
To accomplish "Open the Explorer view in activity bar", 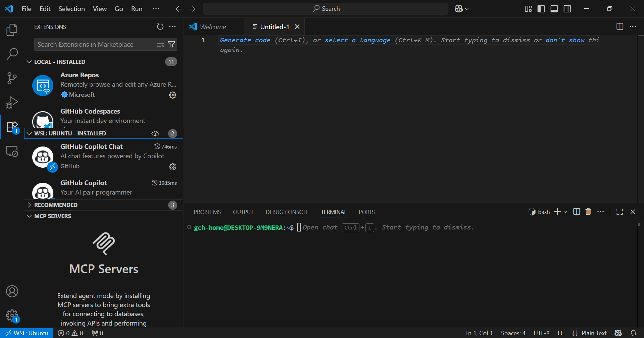I will tap(12, 30).
